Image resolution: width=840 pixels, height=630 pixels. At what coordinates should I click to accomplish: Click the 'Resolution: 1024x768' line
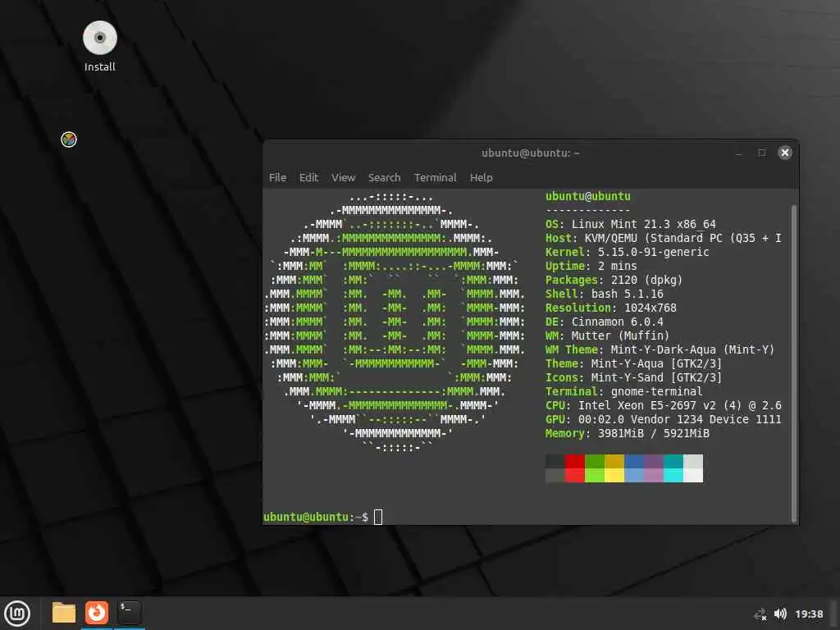[x=610, y=308]
